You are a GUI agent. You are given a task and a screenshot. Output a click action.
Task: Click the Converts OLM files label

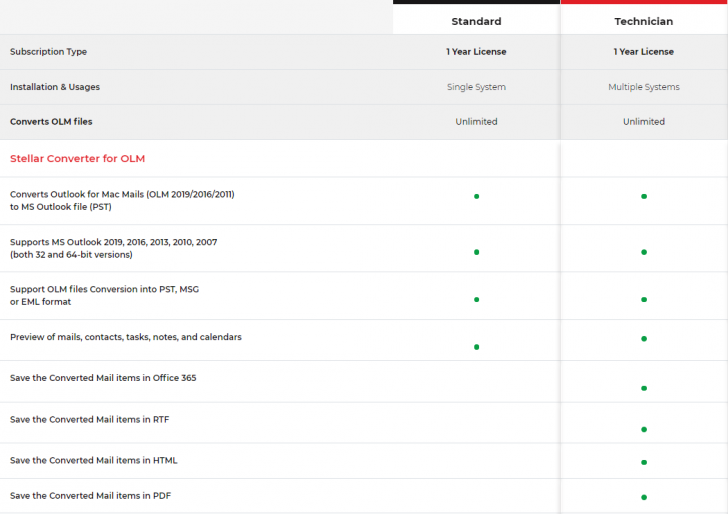pyautogui.click(x=51, y=122)
